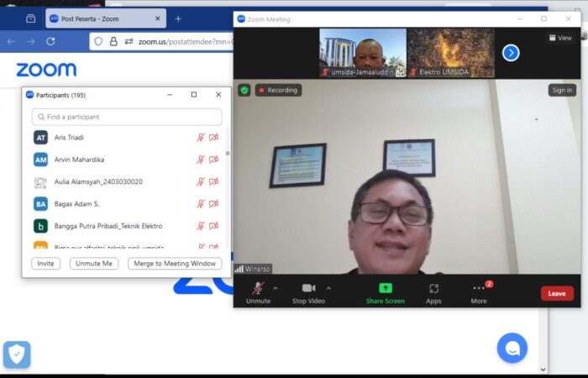Focus the Find a participant search field

pos(127,117)
